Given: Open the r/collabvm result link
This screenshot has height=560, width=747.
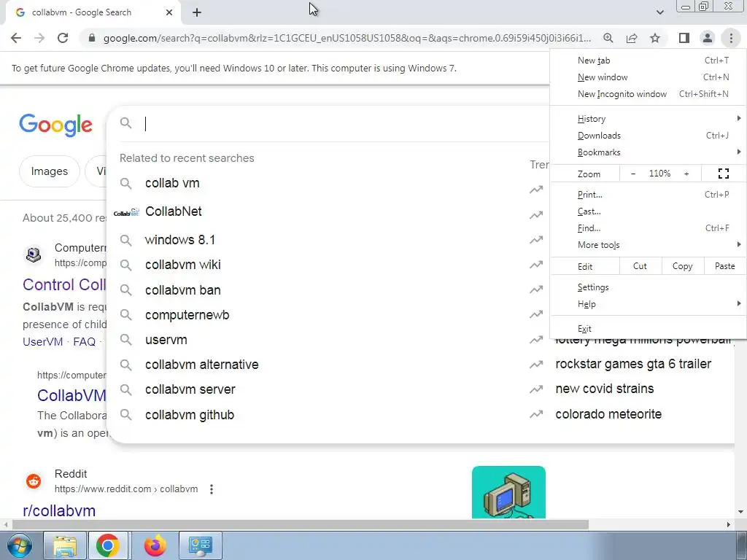Looking at the screenshot, I should 59,510.
